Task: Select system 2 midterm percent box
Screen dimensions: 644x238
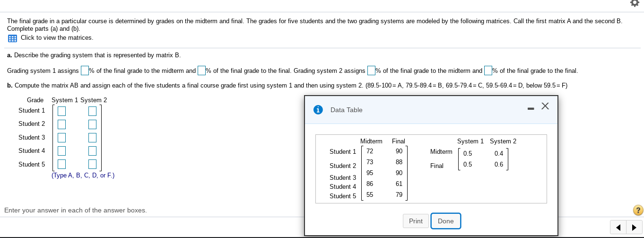Action: pyautogui.click(x=371, y=71)
